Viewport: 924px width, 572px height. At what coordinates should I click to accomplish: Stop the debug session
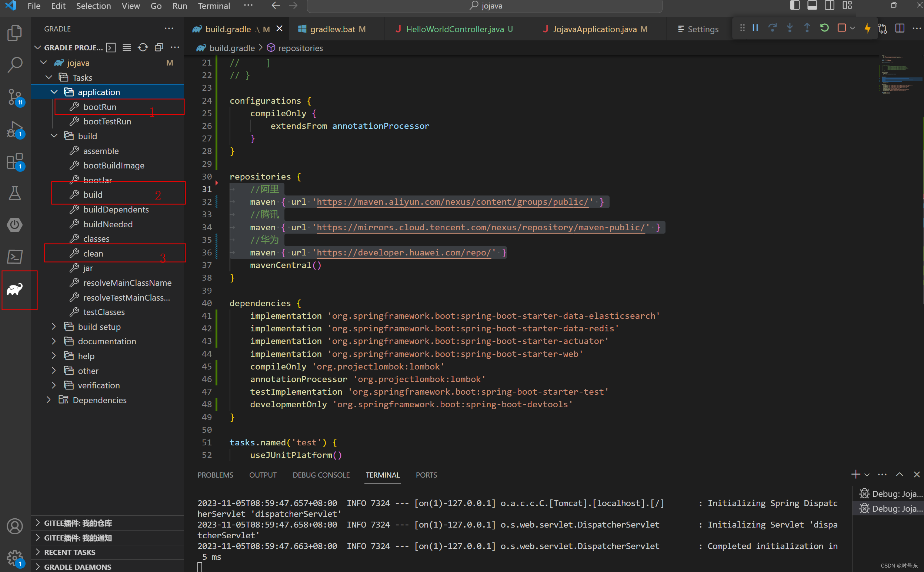[x=841, y=28]
